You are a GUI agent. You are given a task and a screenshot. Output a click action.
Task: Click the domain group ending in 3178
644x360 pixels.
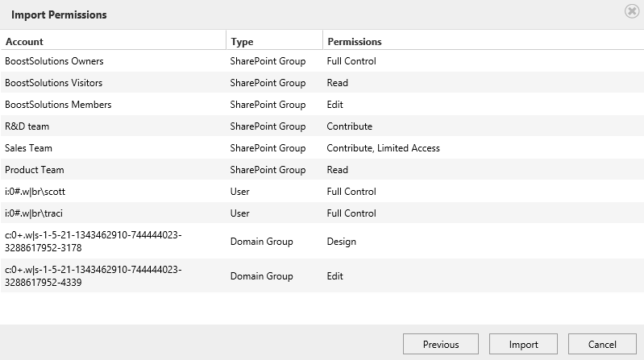click(93, 242)
